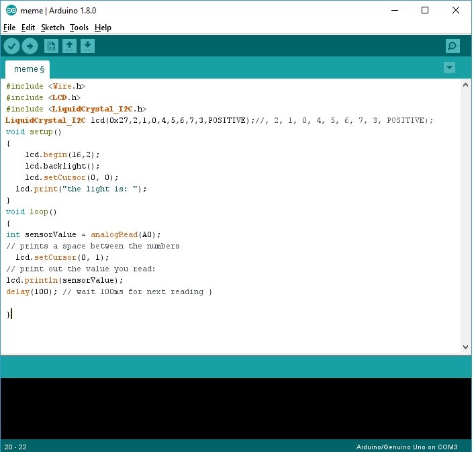Click inside the black console output area

236,408
